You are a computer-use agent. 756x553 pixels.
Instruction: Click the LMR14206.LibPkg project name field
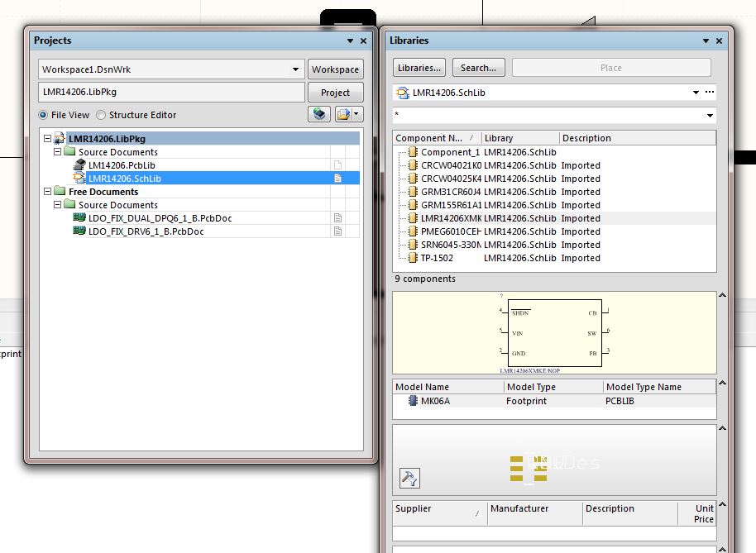point(171,92)
